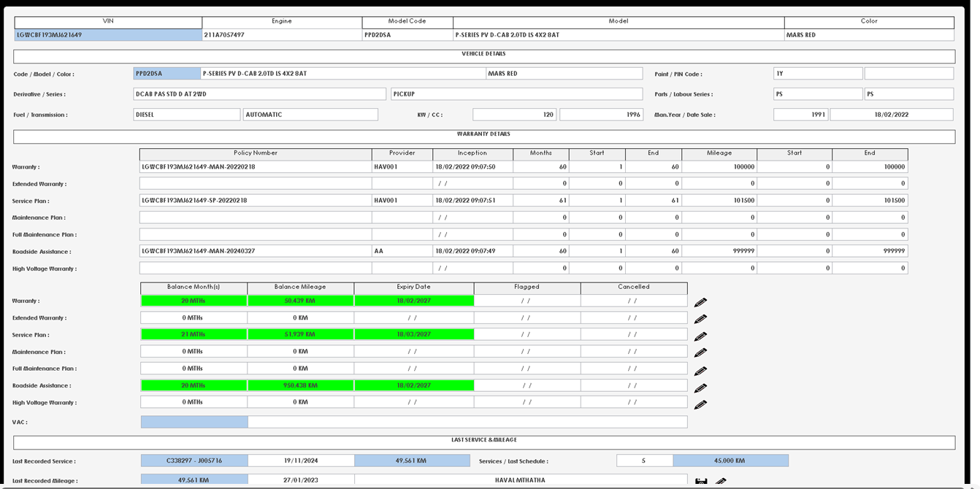Click the Warranty policy number field
The image size is (980, 489).
(255, 167)
